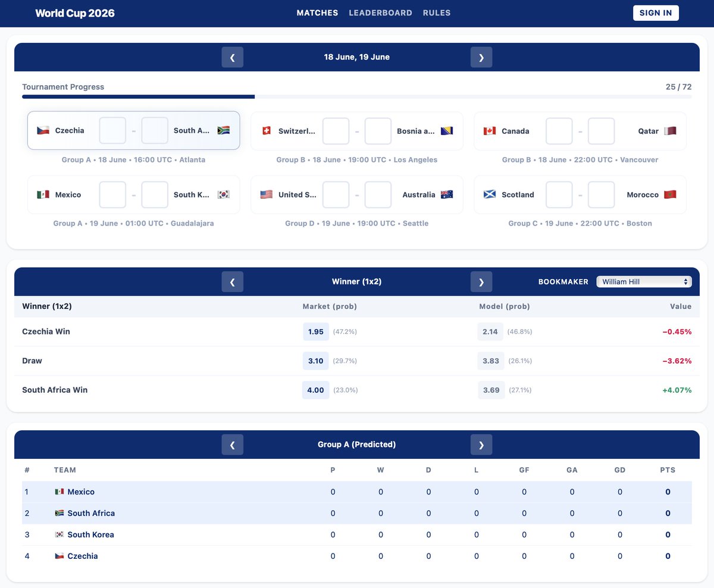
Task: Click the '25 / 72' progress count
Action: tap(679, 87)
